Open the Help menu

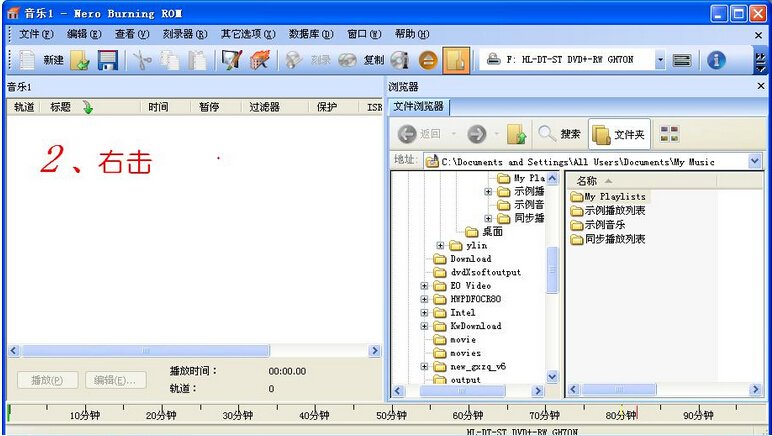pyautogui.click(x=412, y=34)
